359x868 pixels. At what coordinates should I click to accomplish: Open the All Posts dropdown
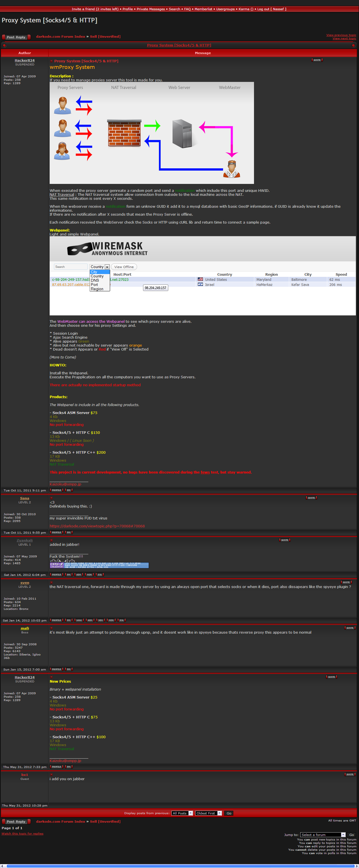182,813
